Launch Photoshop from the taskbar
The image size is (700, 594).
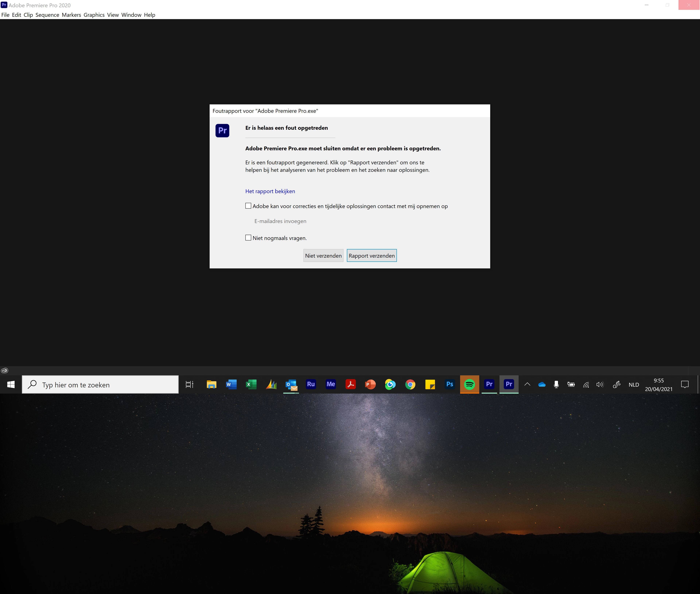coord(449,384)
